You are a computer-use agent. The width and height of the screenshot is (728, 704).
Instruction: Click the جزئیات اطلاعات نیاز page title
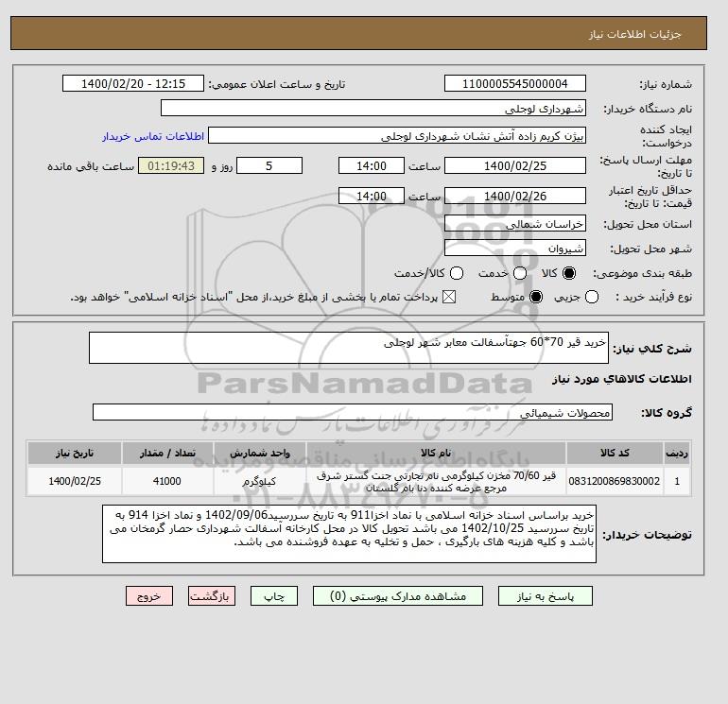point(634,34)
